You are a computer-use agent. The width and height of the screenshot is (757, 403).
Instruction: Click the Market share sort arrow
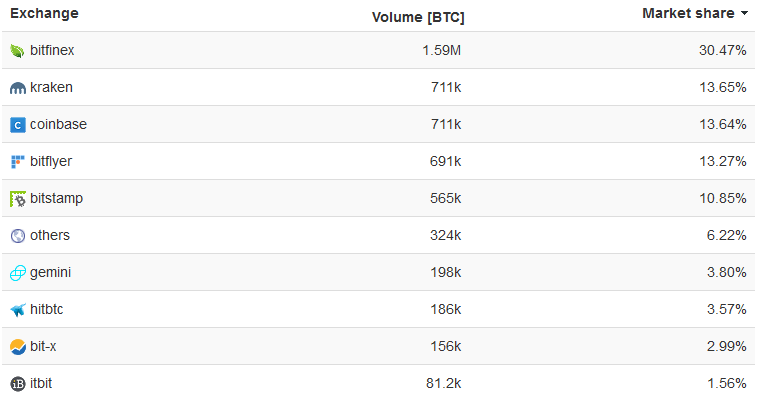(744, 14)
